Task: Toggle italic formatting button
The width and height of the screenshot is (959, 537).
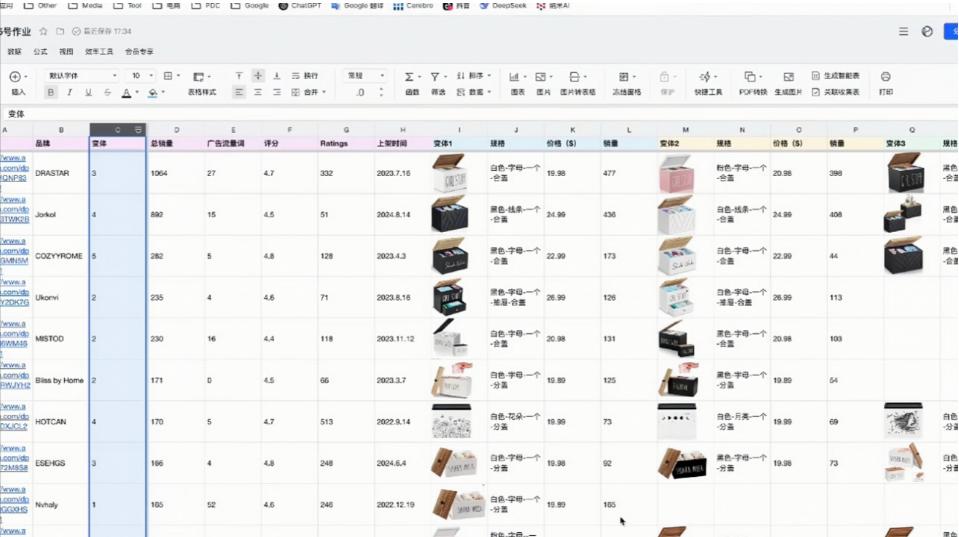Action: [x=70, y=92]
